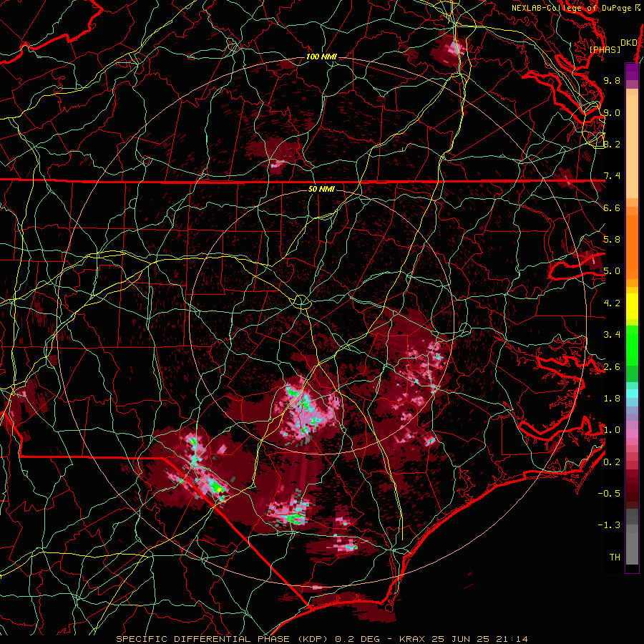This screenshot has width=644, height=644.
Task: Click the 50 NMI range ring label
Action: [x=321, y=189]
